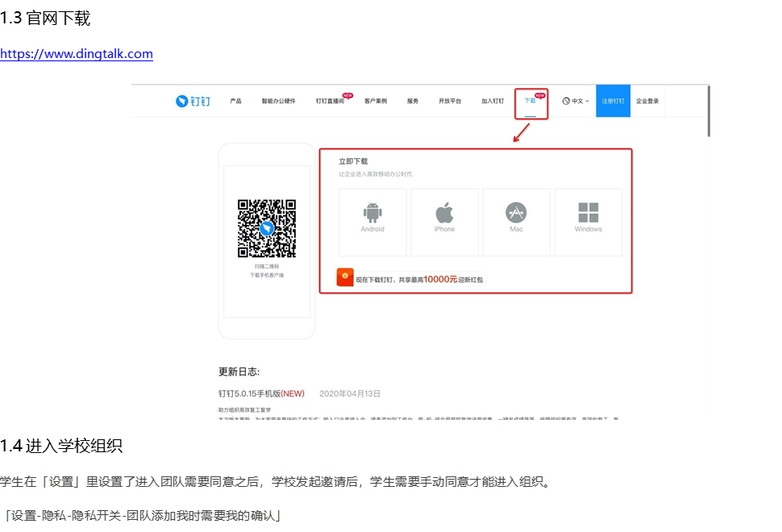The height and width of the screenshot is (532, 782).
Task: Click the 立即下载 heading
Action: tap(353, 161)
